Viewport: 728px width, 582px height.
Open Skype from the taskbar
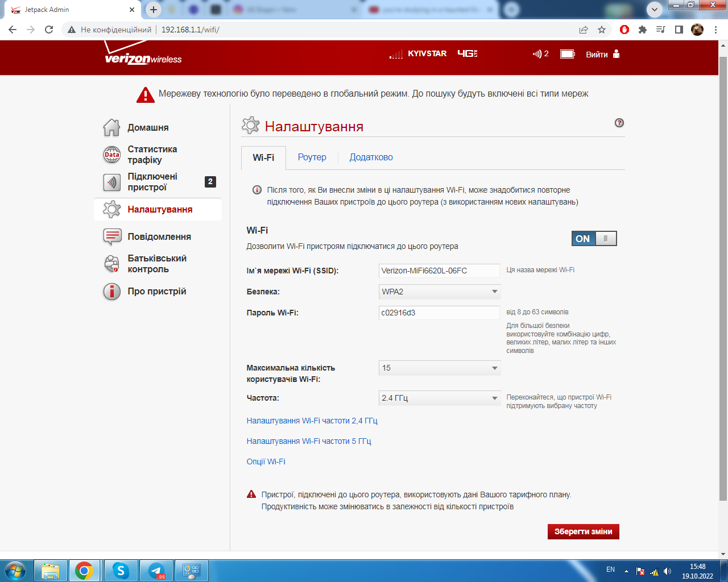[120, 571]
